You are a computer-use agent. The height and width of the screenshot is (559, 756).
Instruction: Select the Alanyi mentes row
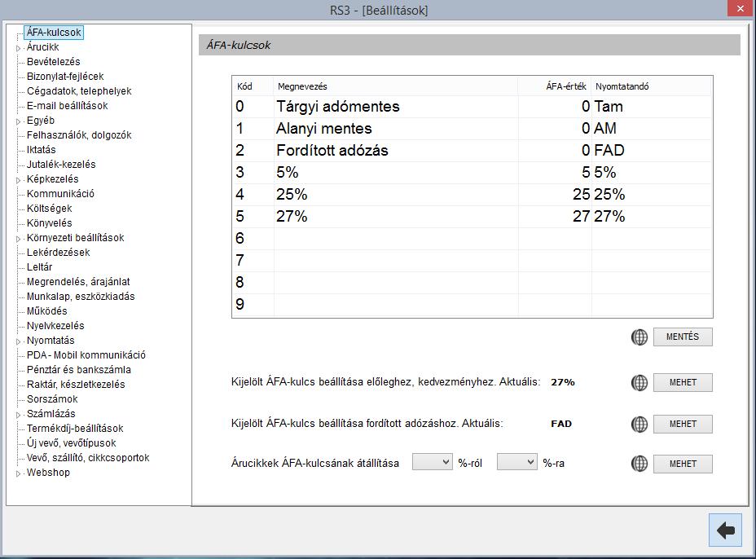click(x=472, y=128)
